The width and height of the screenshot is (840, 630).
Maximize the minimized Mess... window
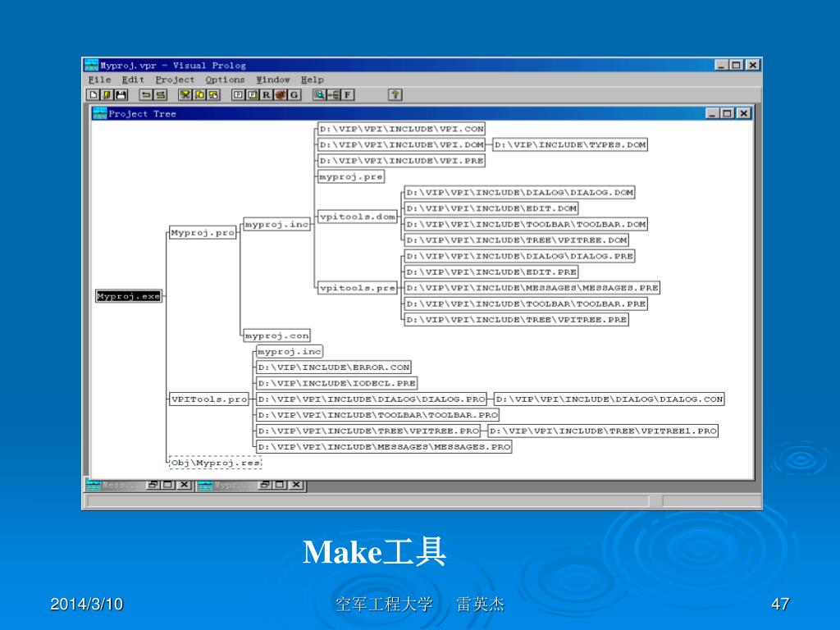(168, 485)
